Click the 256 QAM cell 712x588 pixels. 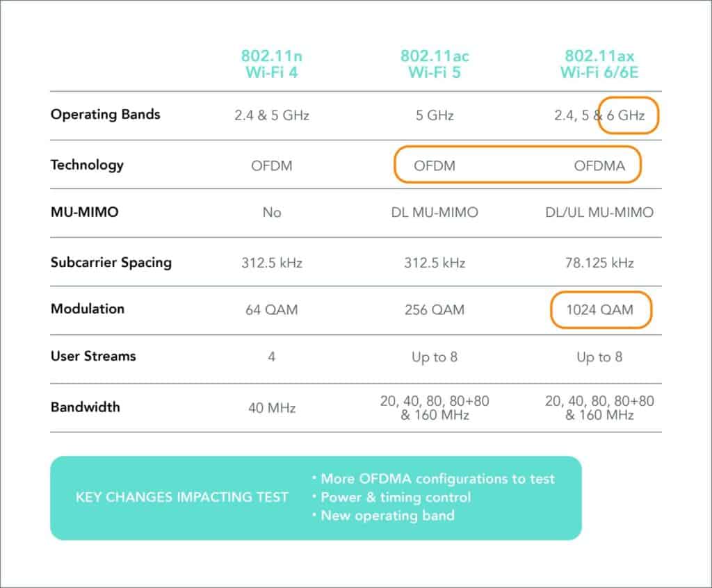click(x=435, y=310)
